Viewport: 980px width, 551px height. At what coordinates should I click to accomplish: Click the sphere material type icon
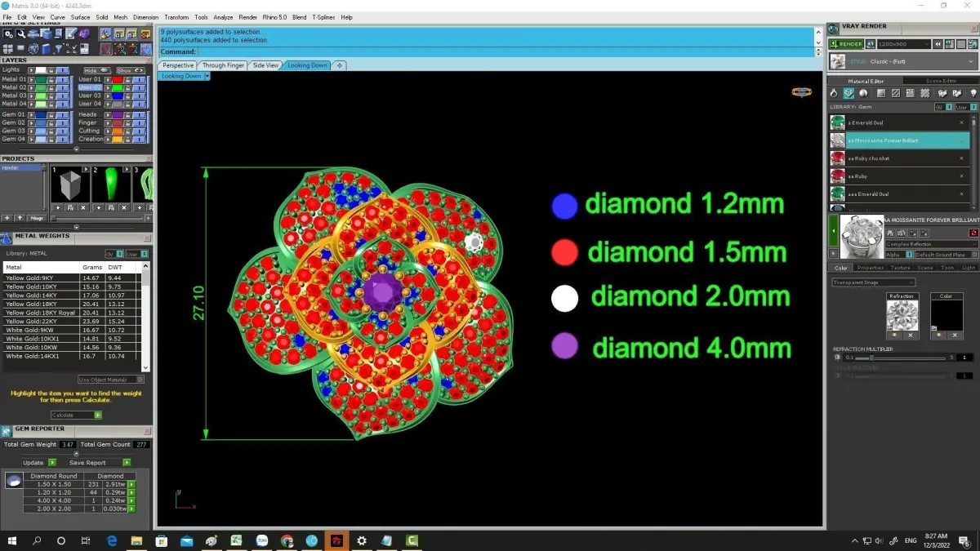click(863, 93)
